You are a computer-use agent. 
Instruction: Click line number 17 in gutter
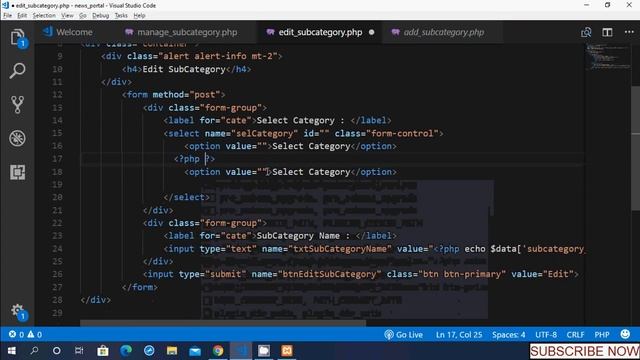click(x=58, y=159)
